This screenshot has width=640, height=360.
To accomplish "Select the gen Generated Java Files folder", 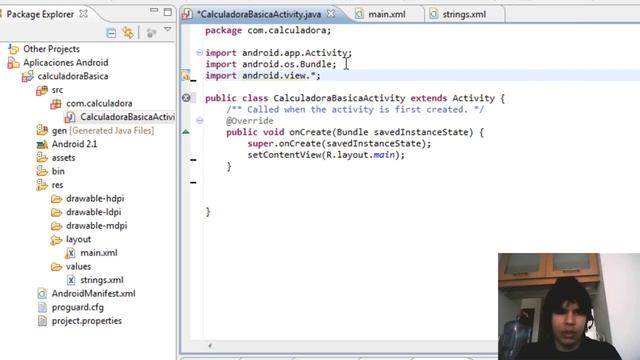I will pos(103,131).
